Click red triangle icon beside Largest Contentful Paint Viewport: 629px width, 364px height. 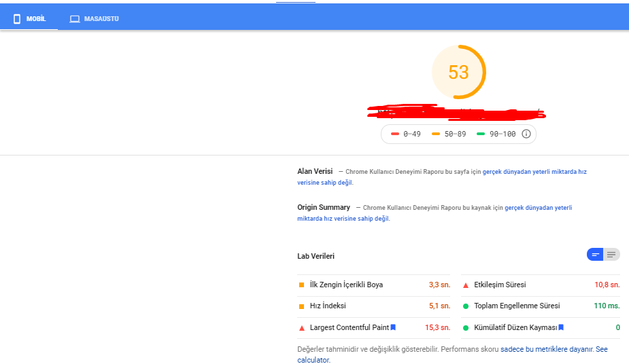pyautogui.click(x=302, y=328)
